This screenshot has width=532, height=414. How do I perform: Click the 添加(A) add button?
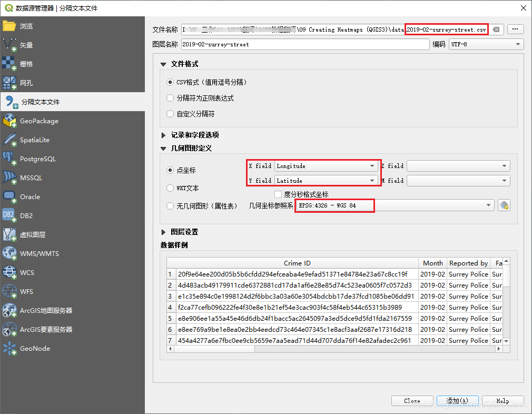coord(457,401)
